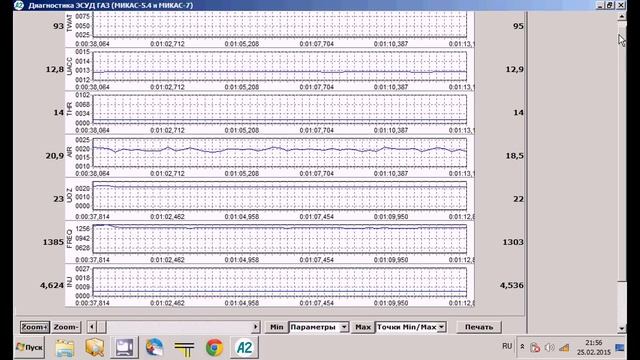Viewport: 640px width, 360px height.
Task: Click the show desktop icon beside the clock
Action: [620, 348]
